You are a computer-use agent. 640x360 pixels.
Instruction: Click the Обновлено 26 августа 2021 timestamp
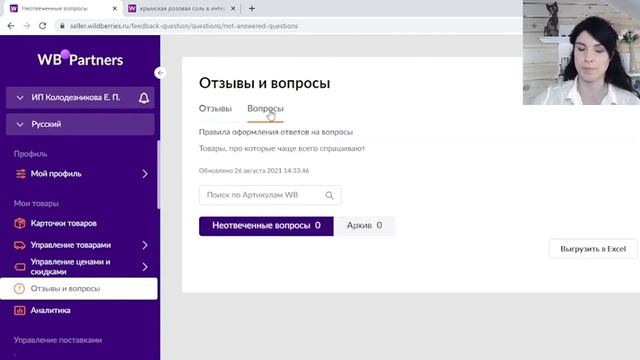click(254, 171)
